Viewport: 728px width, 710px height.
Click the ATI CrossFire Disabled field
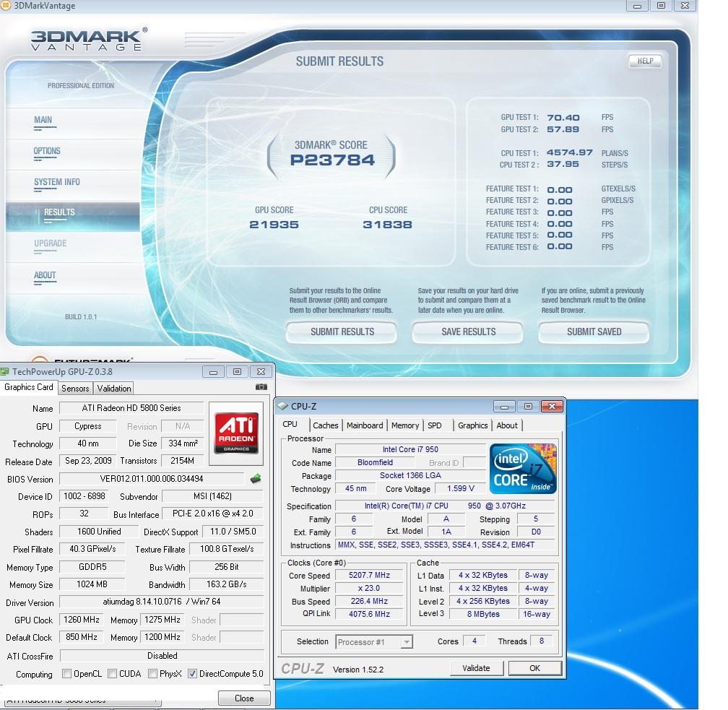tap(162, 656)
